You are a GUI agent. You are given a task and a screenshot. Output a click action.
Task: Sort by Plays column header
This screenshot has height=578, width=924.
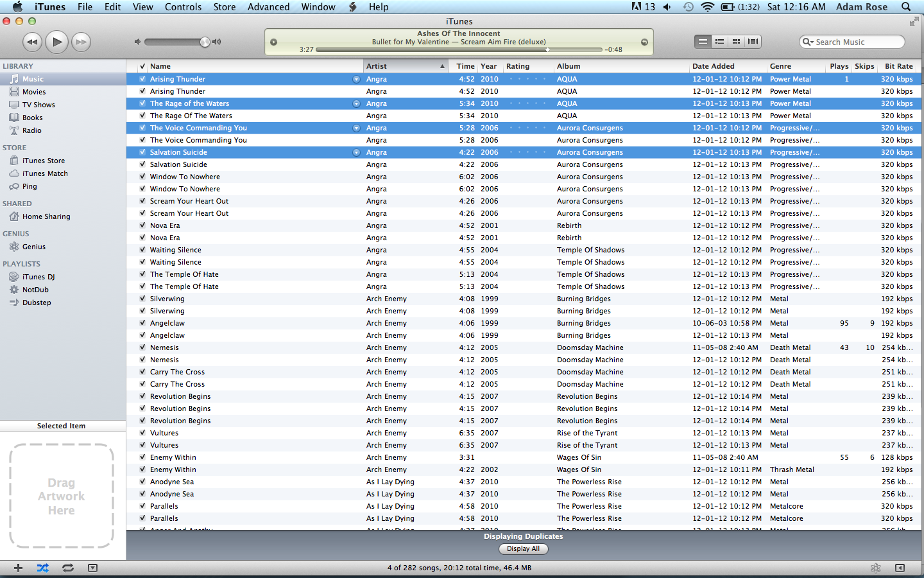pos(839,66)
